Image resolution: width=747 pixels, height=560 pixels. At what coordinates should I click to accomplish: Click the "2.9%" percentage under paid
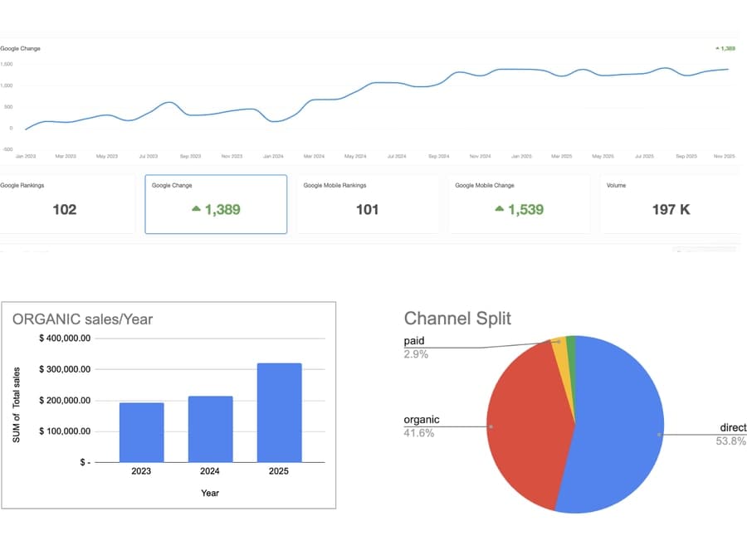[416, 354]
